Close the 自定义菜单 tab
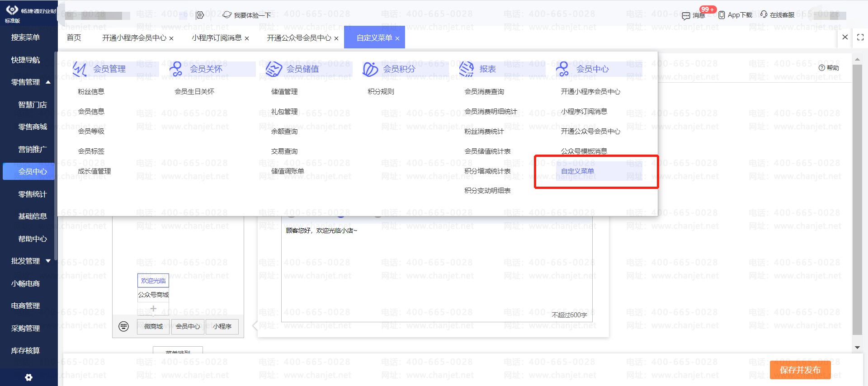This screenshot has height=386, width=868. [x=397, y=38]
